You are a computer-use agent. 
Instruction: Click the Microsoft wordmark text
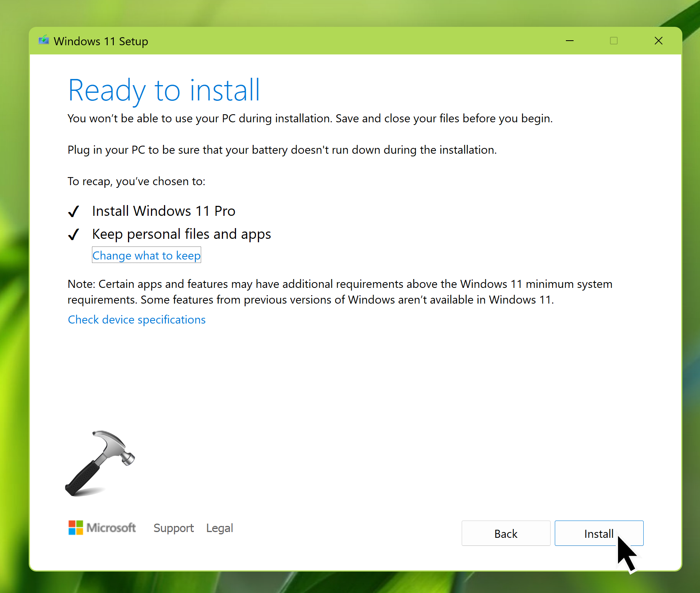pyautogui.click(x=111, y=528)
